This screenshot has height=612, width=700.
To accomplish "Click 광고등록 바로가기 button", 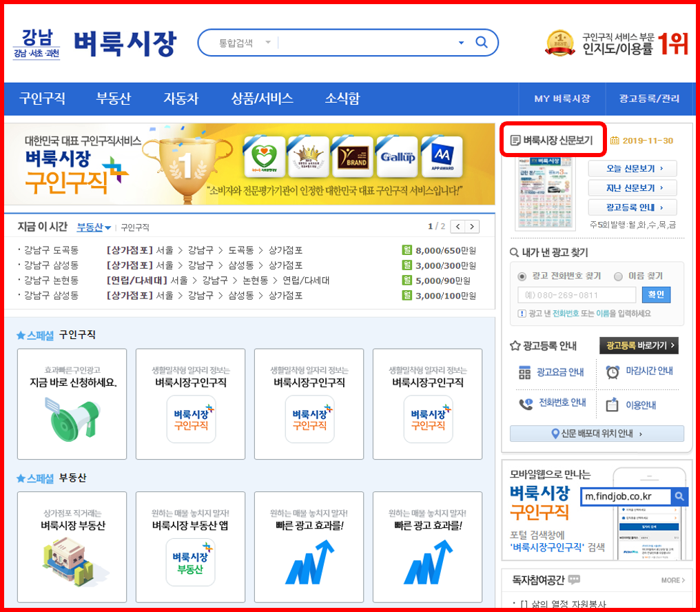I will 639,346.
